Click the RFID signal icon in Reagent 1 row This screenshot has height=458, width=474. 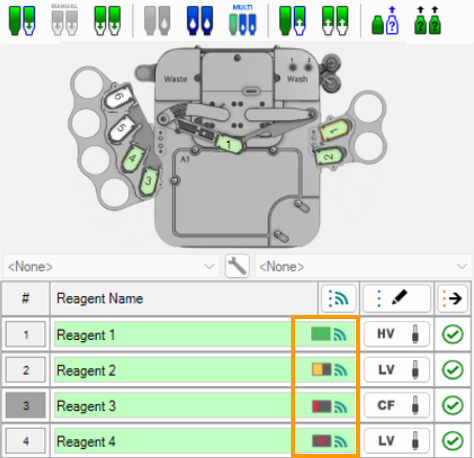click(340, 335)
